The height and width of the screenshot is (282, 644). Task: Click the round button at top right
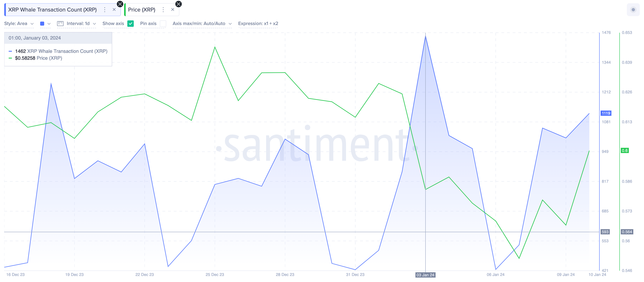[x=633, y=10]
